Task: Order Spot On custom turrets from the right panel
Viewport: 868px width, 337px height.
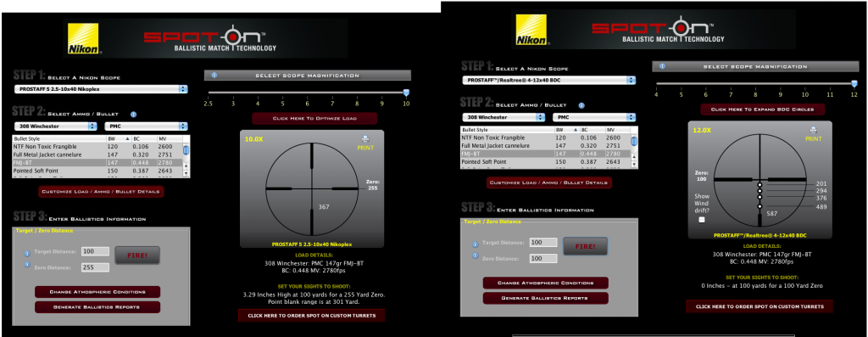Action: click(x=759, y=306)
